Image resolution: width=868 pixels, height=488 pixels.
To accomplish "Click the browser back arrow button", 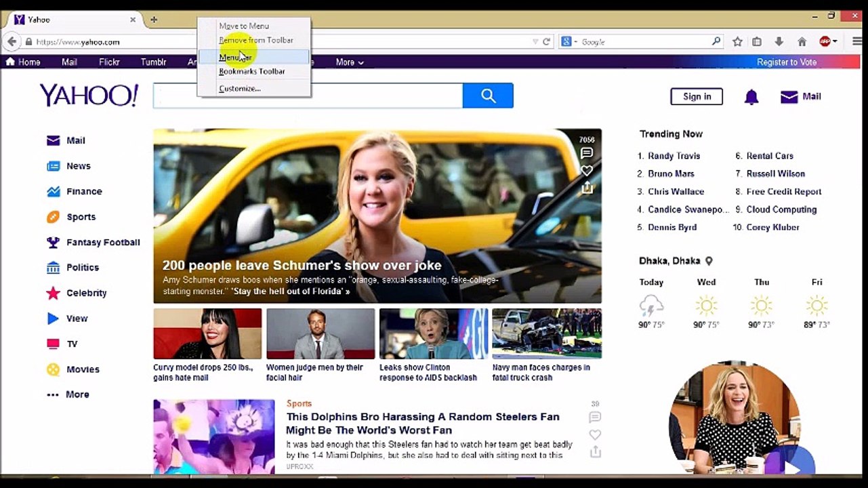I will tap(12, 42).
